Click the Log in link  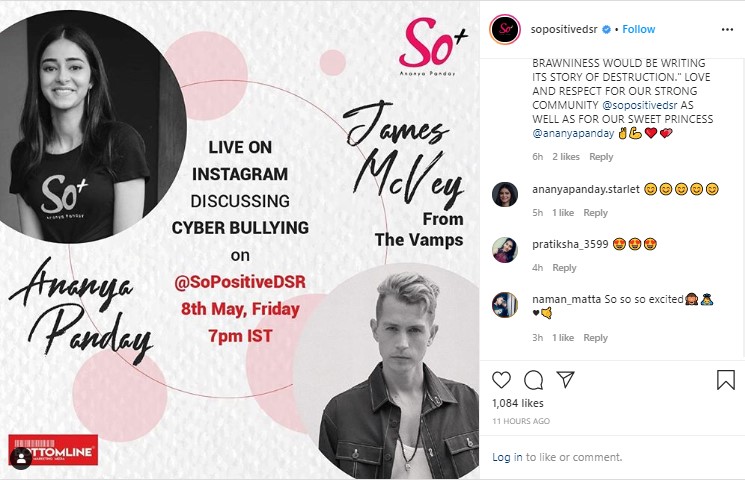point(507,457)
